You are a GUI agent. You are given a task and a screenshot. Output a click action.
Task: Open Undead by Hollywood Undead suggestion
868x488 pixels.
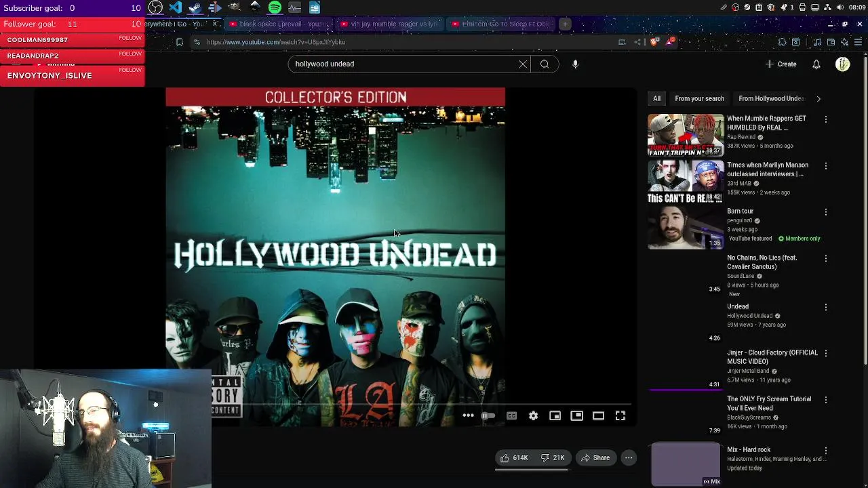738,306
